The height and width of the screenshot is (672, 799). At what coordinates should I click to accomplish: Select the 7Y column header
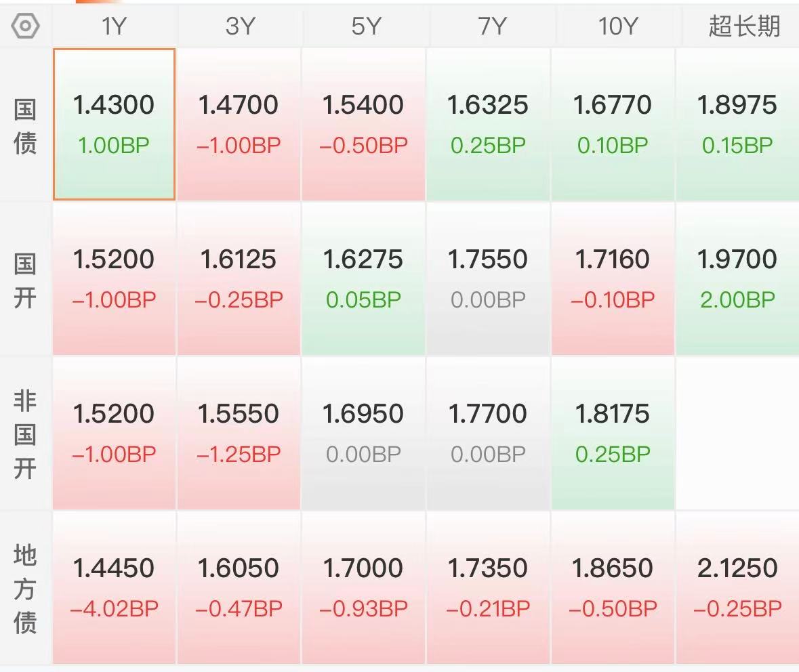[492, 26]
